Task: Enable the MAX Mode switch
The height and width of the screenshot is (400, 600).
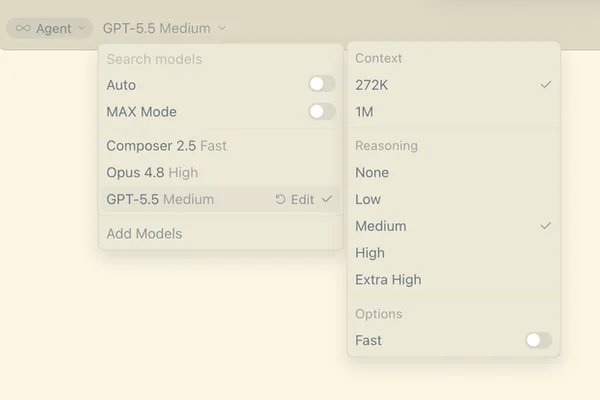Action: tap(322, 112)
